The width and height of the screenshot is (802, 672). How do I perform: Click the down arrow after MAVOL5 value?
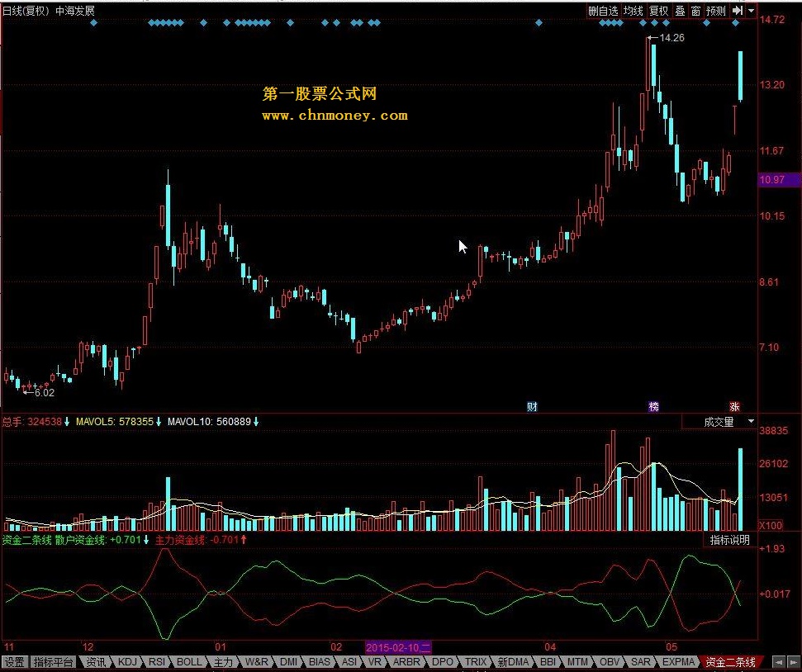(159, 422)
